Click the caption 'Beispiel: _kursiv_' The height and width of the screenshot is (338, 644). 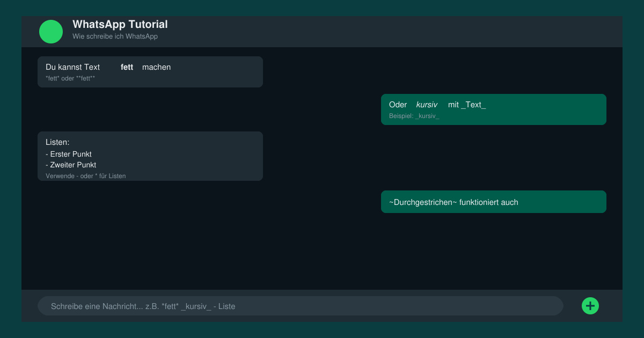pyautogui.click(x=414, y=116)
